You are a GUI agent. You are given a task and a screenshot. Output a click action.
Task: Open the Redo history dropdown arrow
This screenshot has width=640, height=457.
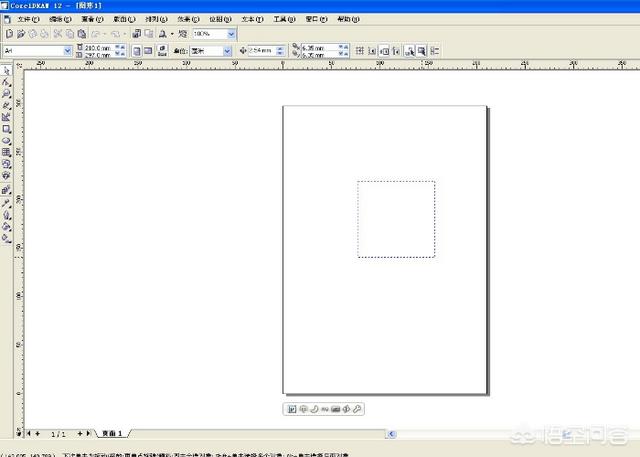[x=124, y=34]
